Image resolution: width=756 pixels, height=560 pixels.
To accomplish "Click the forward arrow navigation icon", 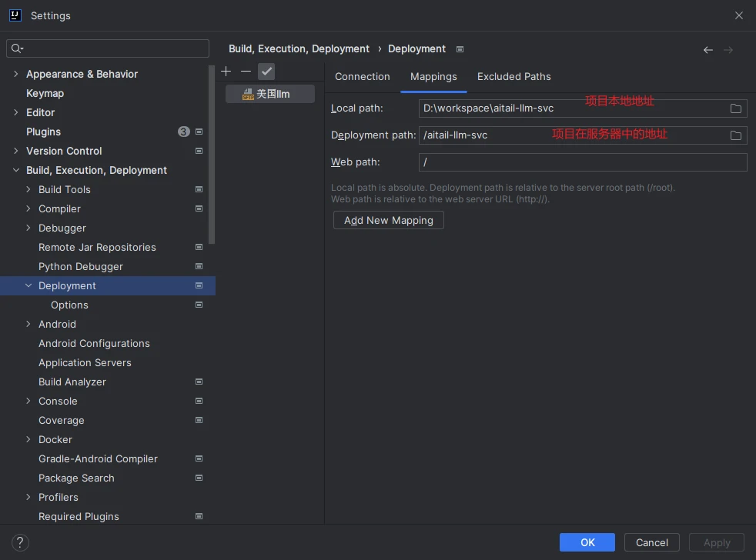I will pyautogui.click(x=728, y=50).
